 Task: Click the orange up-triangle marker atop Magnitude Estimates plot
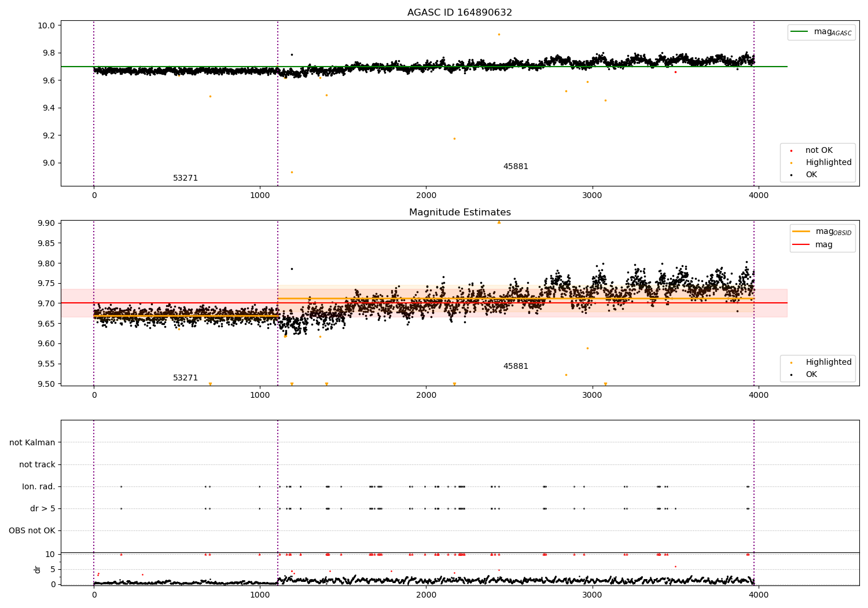tap(499, 222)
